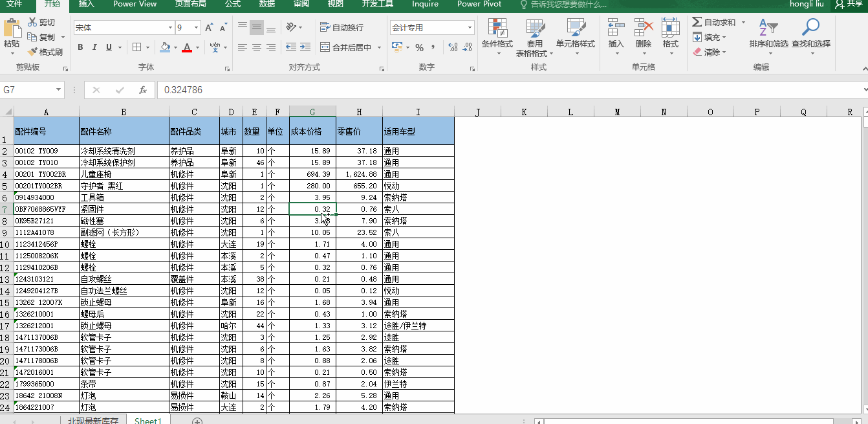Apply percent style (%) format
Viewport: 868px width, 424px height.
419,47
